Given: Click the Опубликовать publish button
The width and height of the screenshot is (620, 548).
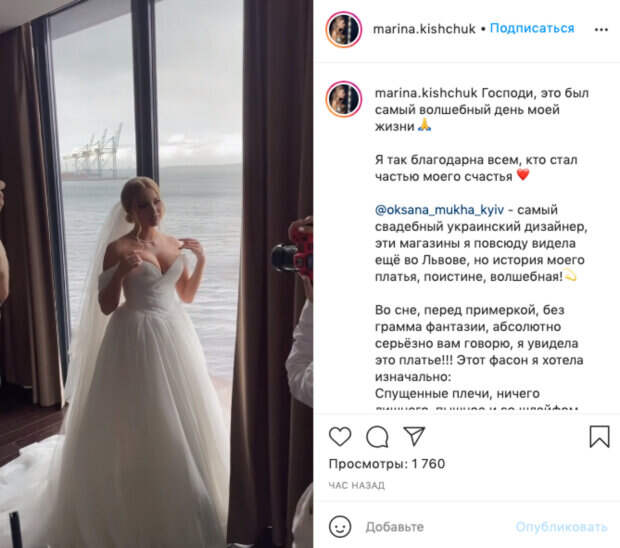Looking at the screenshot, I should click(x=561, y=527).
